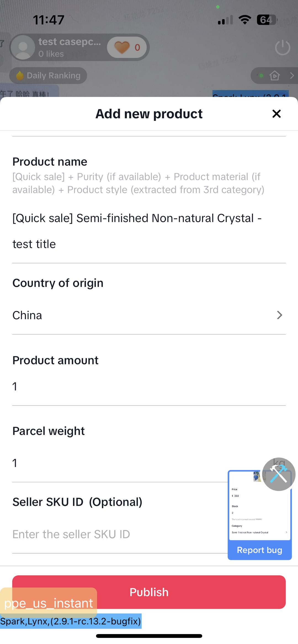The width and height of the screenshot is (298, 644).
Task: Close the Add new product sheet
Action: pyautogui.click(x=276, y=114)
